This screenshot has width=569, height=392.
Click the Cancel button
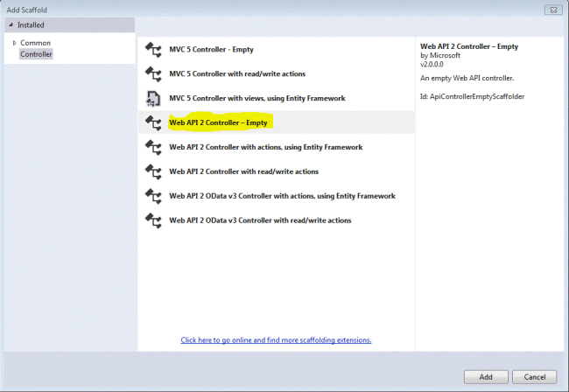[x=535, y=377]
